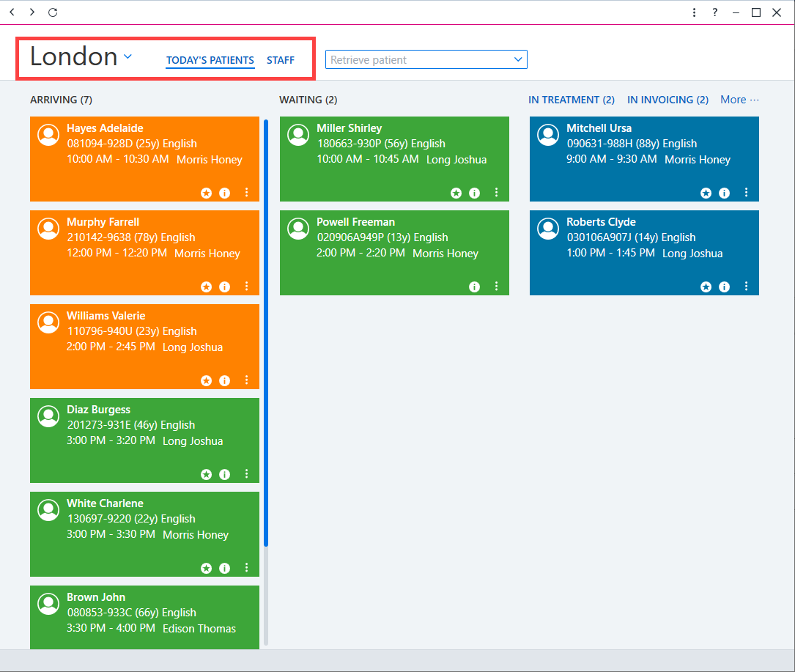Open info icon on Murphy Farrell card
This screenshot has height=672, width=795.
(225, 287)
